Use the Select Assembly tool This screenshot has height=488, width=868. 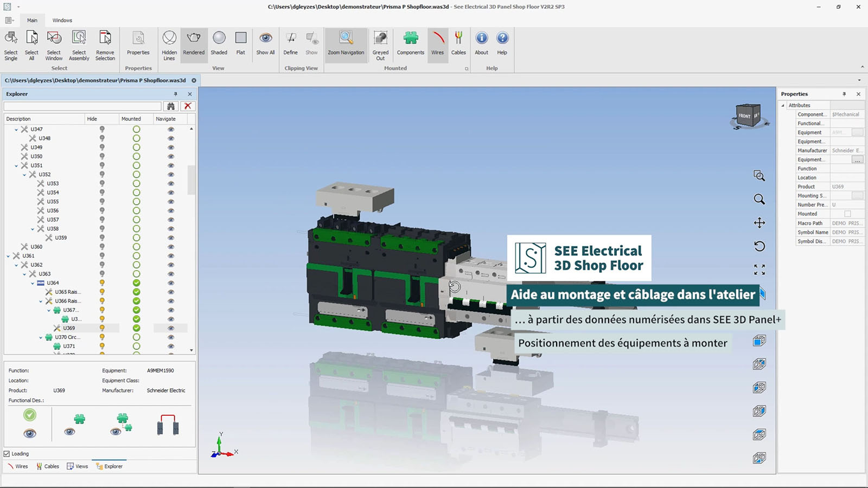[79, 46]
